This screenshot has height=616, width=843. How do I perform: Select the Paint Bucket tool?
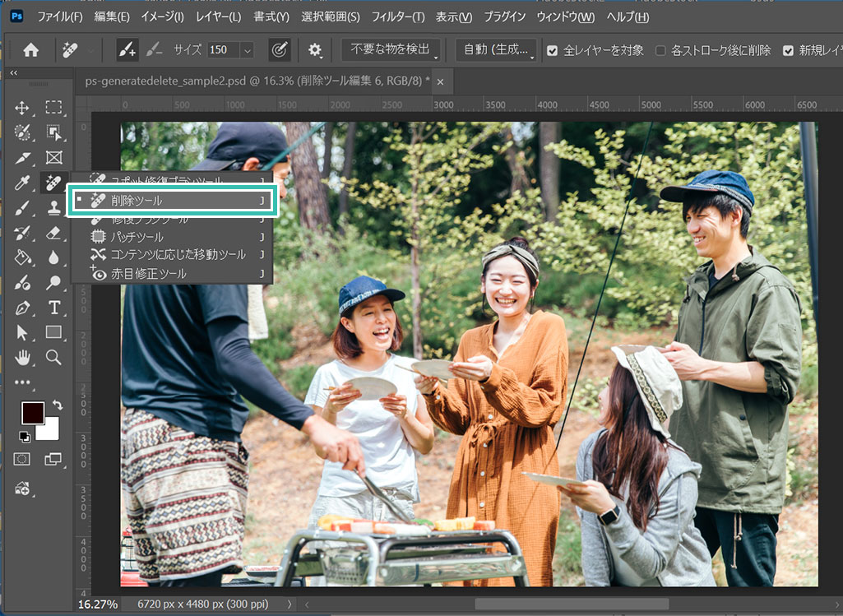(22, 257)
